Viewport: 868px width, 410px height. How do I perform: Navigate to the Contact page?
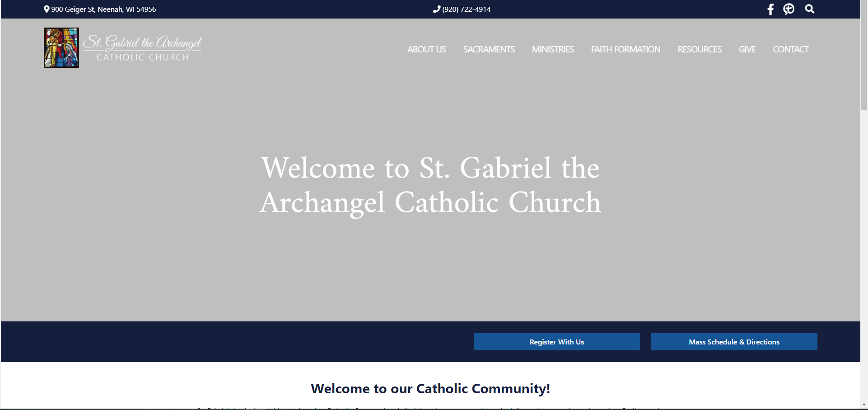[x=790, y=49]
